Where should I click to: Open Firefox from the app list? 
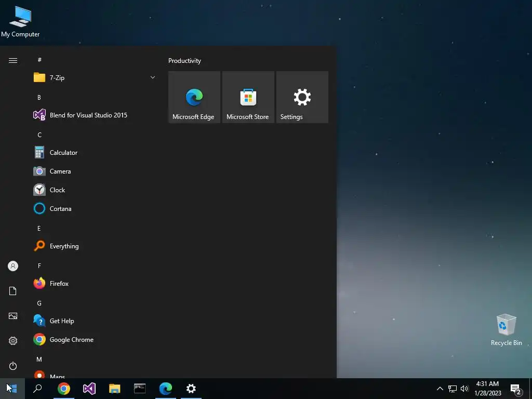(x=95, y=283)
